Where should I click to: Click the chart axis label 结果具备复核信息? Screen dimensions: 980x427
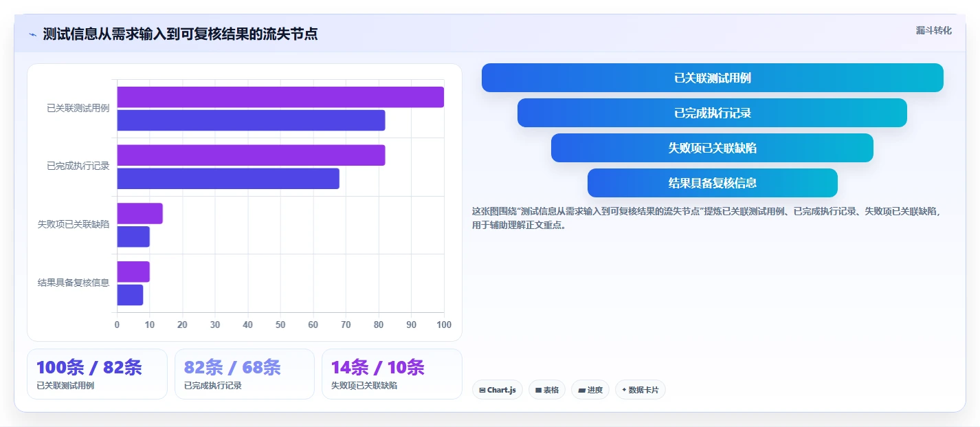pos(73,282)
